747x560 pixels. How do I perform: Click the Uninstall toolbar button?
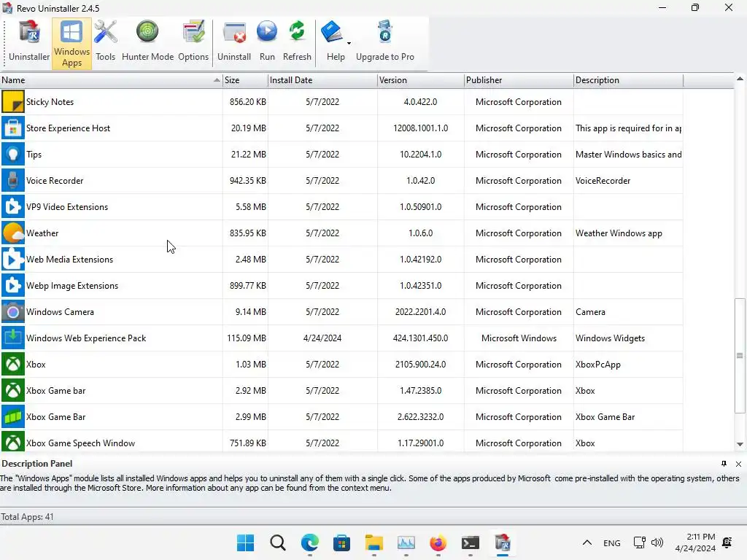tap(234, 43)
